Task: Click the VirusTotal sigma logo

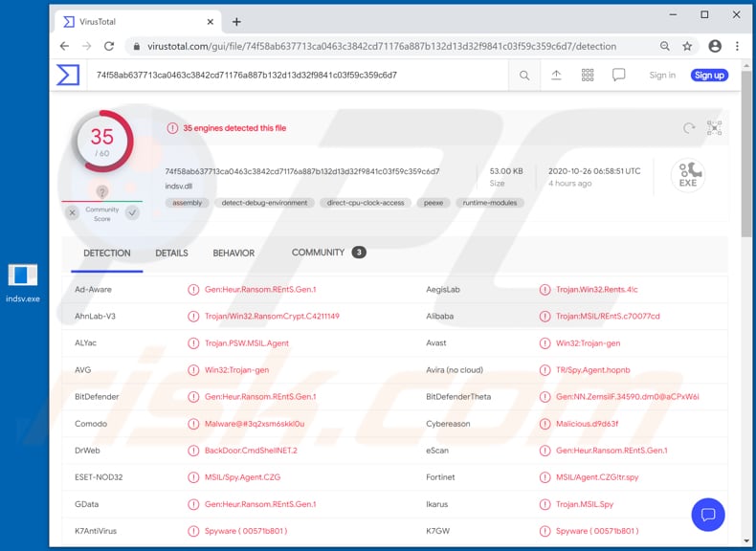Action: 68,76
